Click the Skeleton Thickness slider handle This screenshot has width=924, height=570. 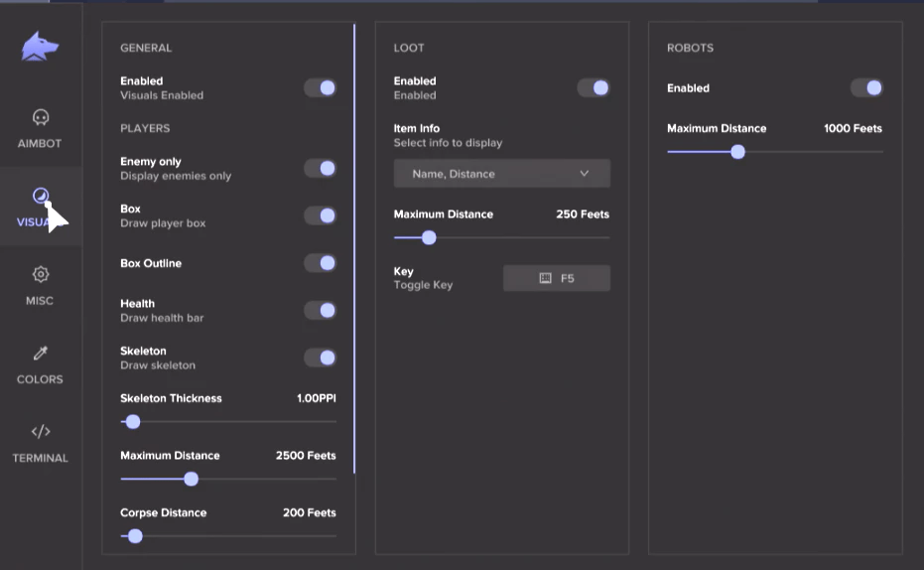tap(133, 422)
